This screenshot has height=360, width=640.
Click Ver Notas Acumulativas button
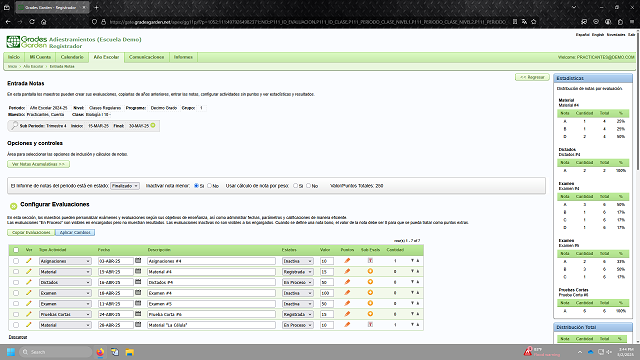click(x=38, y=164)
